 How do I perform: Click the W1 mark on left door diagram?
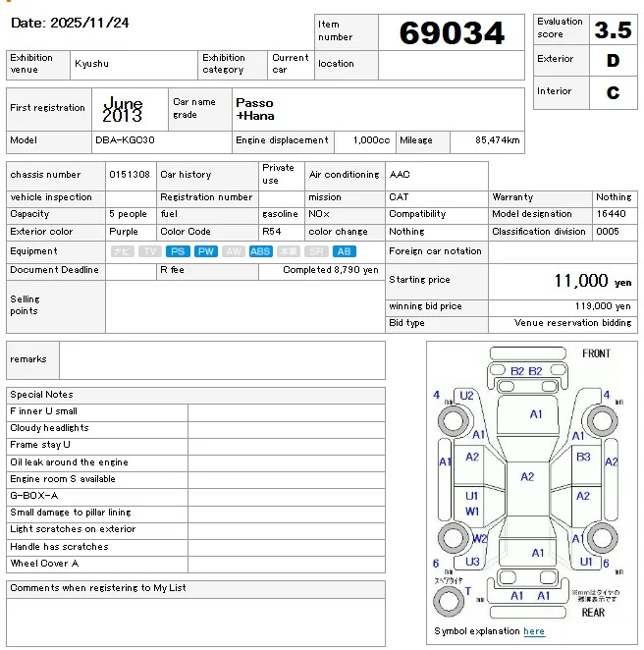point(472,512)
